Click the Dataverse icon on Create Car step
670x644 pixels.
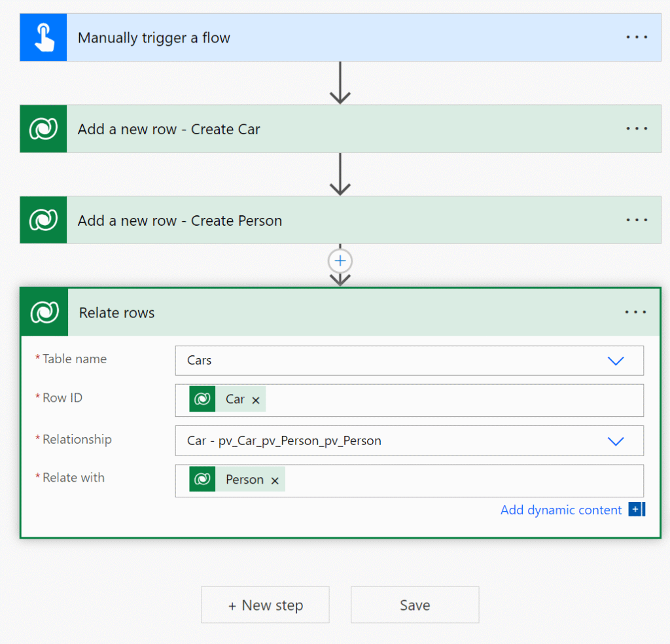coord(43,129)
